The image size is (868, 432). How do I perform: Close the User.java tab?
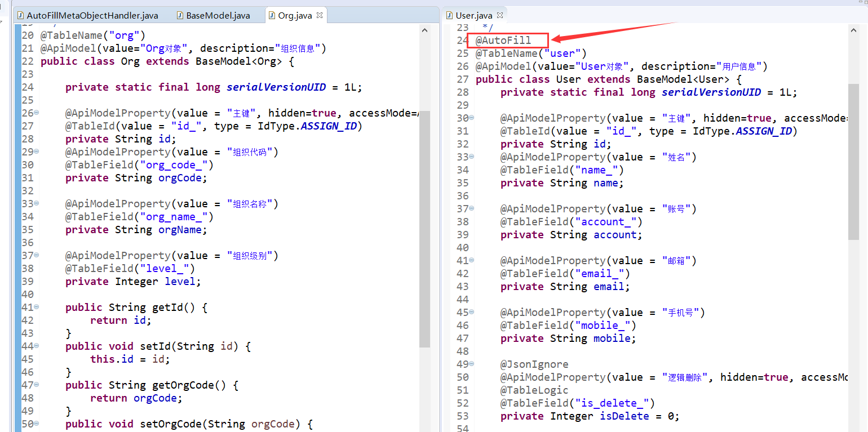click(500, 15)
